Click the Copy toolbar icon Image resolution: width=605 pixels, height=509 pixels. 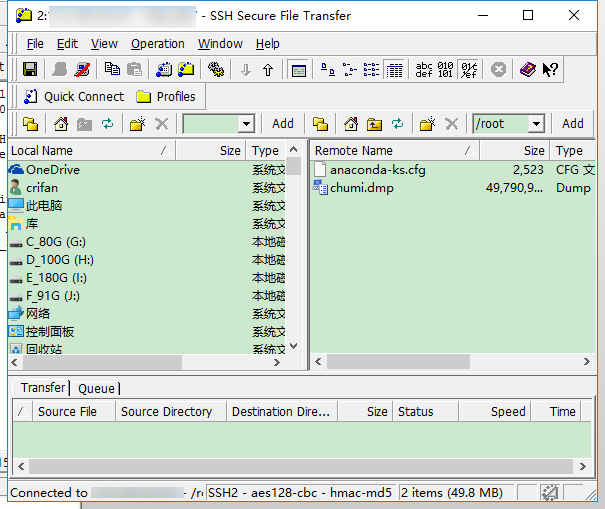(x=112, y=70)
